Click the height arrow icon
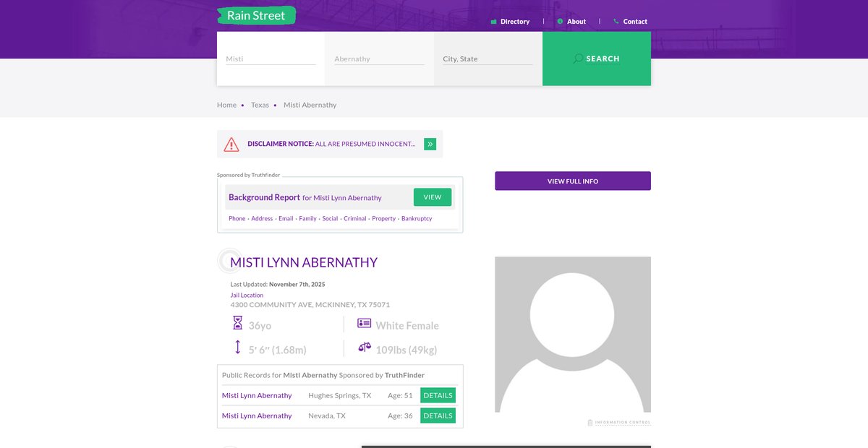Screen dimensions: 868x448 (x=237, y=348)
